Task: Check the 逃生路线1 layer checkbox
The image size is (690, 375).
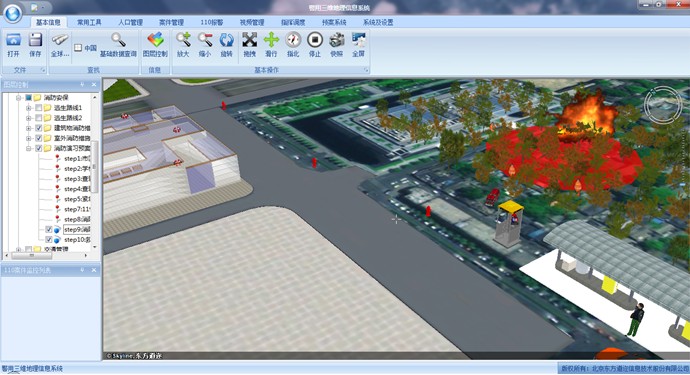Action: tap(39, 108)
